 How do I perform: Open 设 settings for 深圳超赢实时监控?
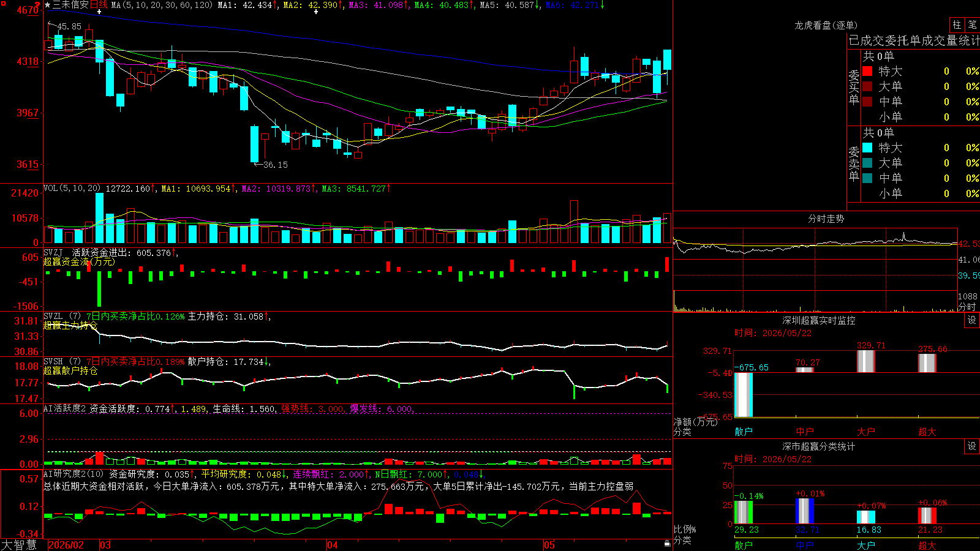tap(972, 320)
